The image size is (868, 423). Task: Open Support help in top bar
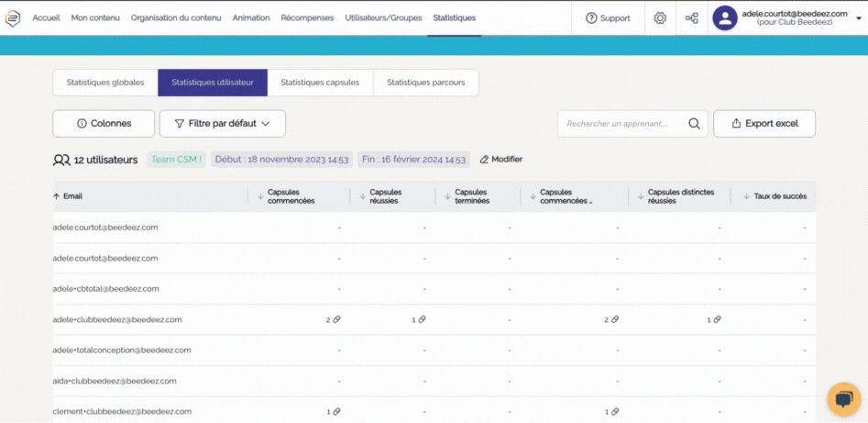[608, 18]
